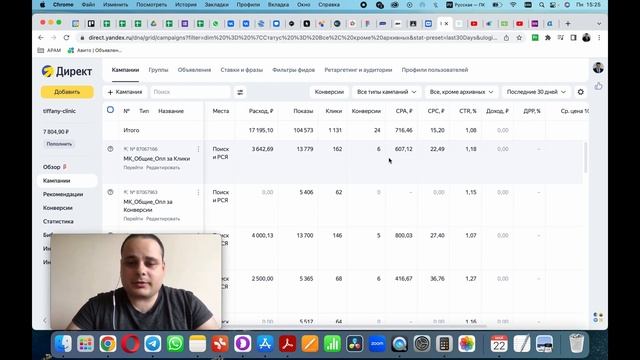Open Статистика in the left sidebar

coord(58,221)
